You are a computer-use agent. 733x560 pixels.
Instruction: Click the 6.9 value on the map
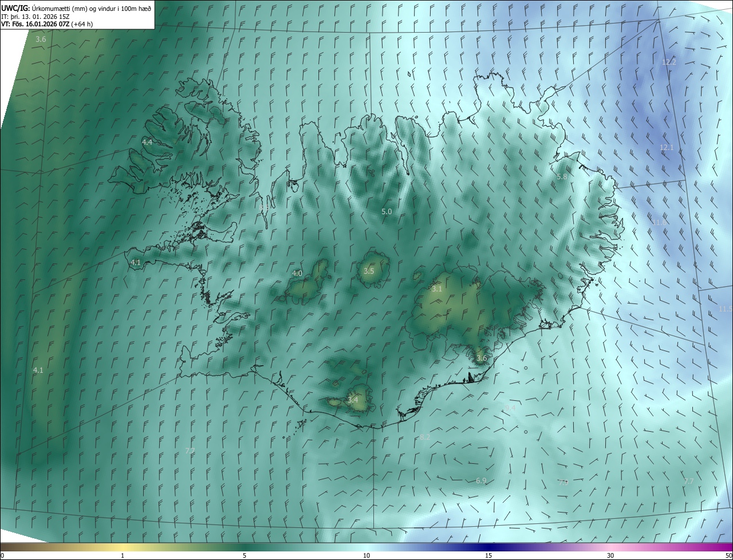pos(481,481)
